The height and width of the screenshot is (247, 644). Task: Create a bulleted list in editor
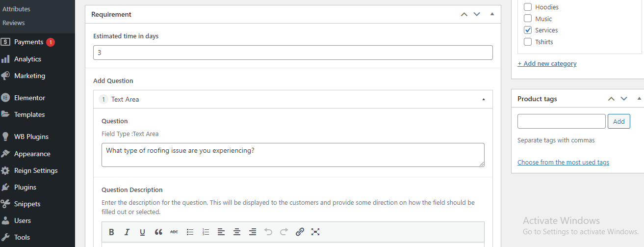coord(190,232)
